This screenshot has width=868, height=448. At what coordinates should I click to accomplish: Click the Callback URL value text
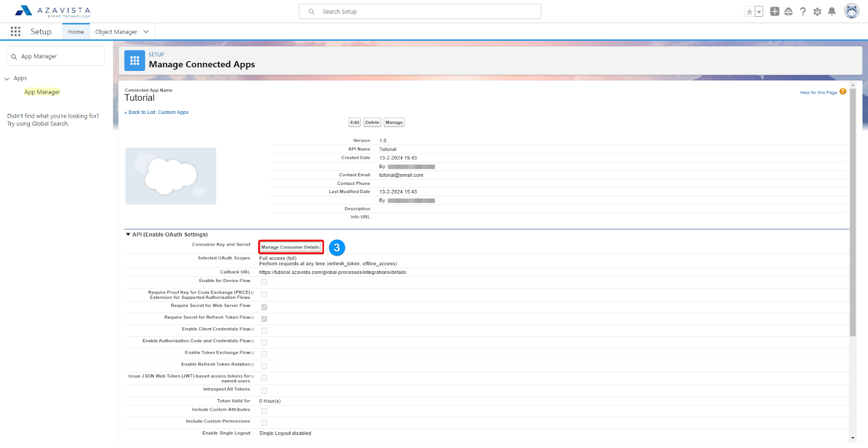(333, 272)
